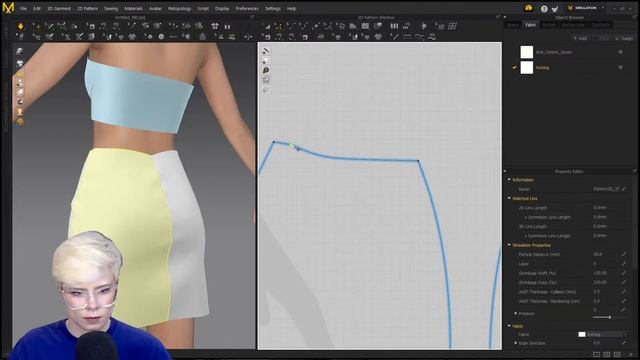Open the SIMULATION mode dropdown

pos(587,8)
